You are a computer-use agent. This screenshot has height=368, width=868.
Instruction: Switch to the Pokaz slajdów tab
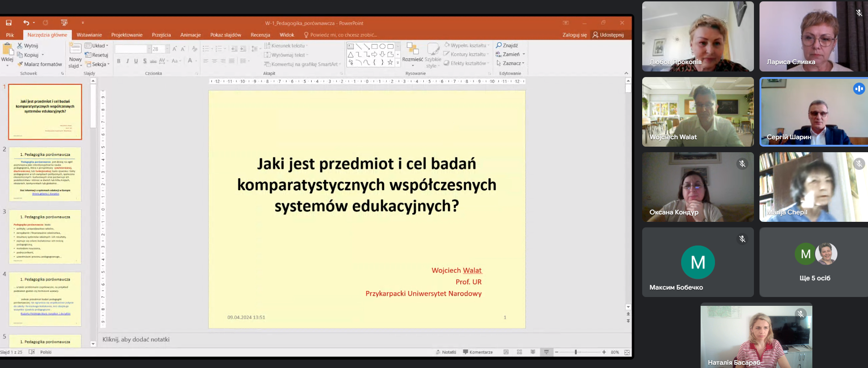pos(225,35)
